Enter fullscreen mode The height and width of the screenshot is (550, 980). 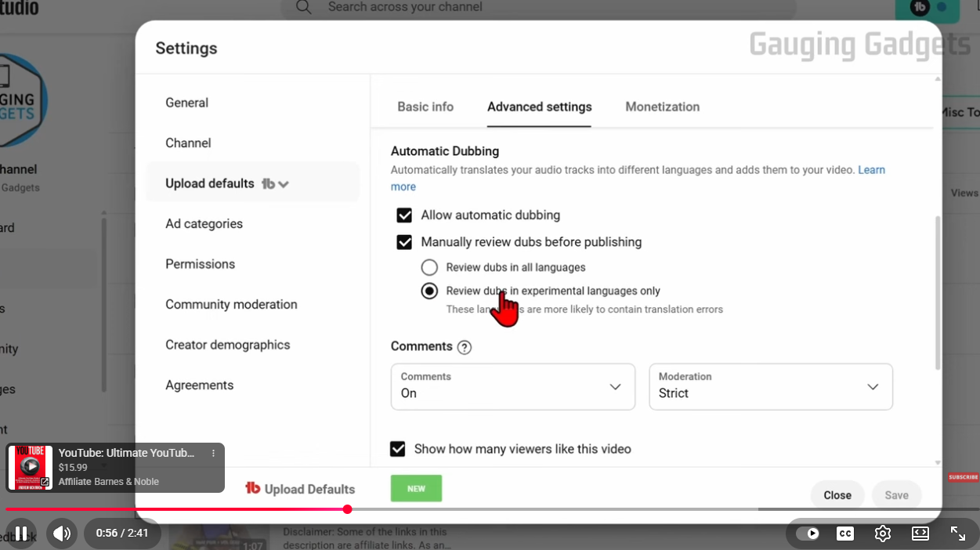[957, 534]
